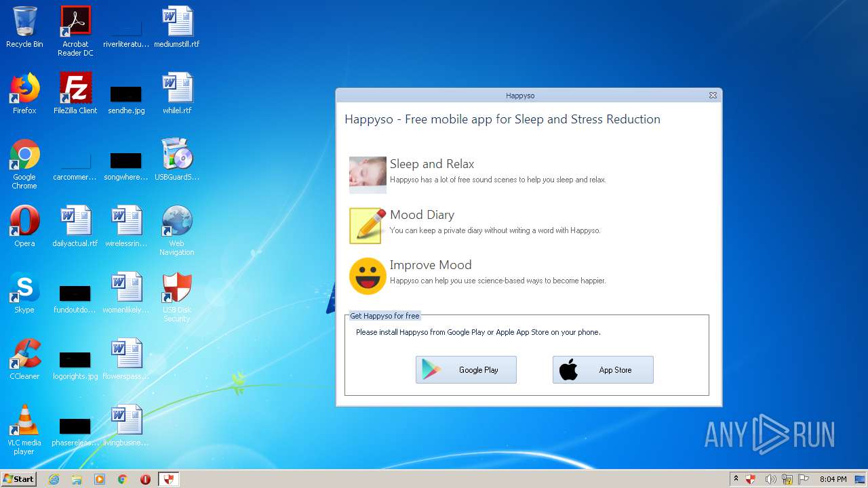The width and height of the screenshot is (868, 488).
Task: Open Skype desktop shortcut
Action: (x=24, y=293)
